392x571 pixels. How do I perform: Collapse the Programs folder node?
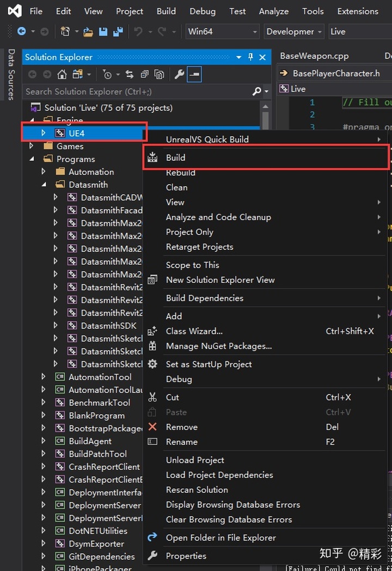pyautogui.click(x=32, y=159)
